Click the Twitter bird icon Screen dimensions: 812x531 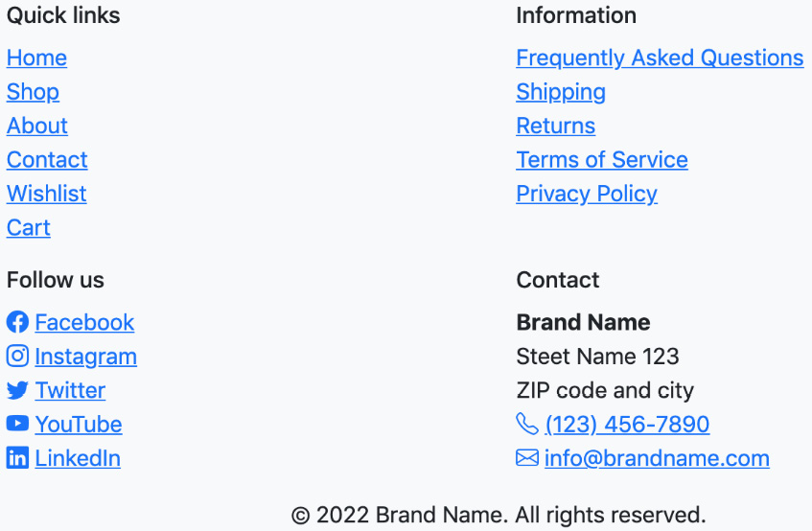tap(17, 390)
